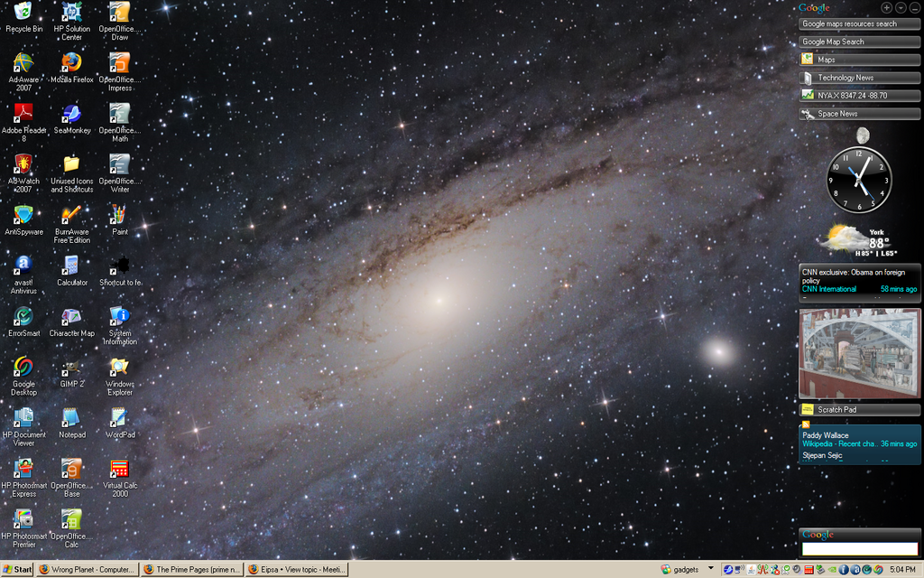Click the Google Desktop swirl tray icon
This screenshot has width=924, height=578.
[878, 570]
